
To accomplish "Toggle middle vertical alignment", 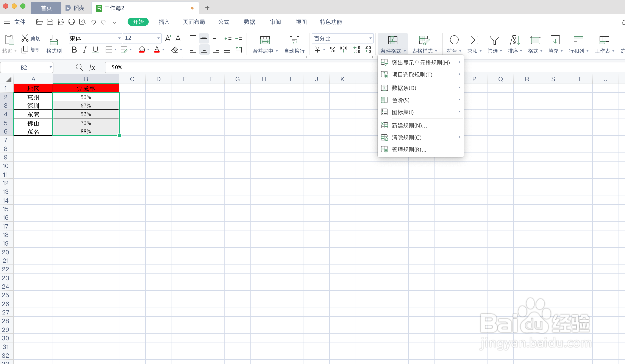I will click(x=204, y=38).
